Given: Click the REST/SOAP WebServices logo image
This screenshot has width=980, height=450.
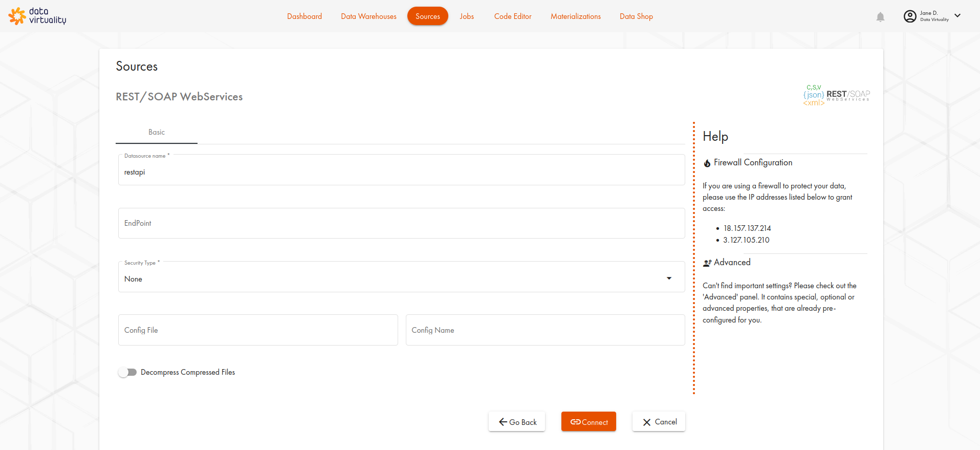Looking at the screenshot, I should pos(836,95).
